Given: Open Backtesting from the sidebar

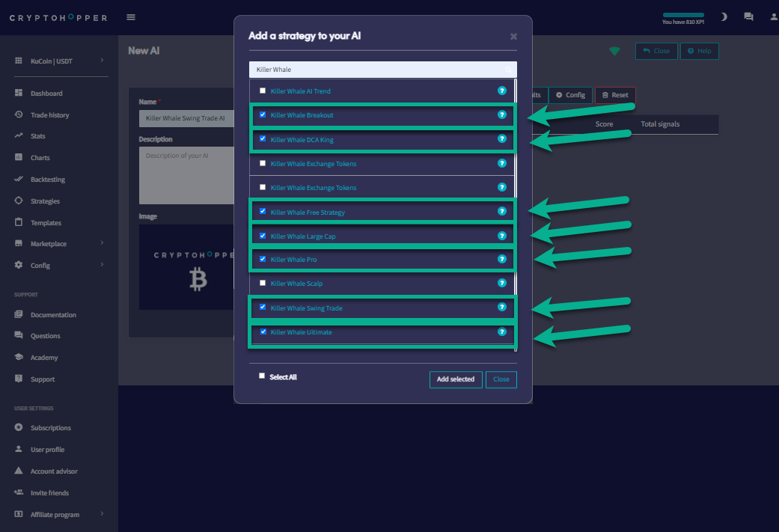Looking at the screenshot, I should pos(47,180).
